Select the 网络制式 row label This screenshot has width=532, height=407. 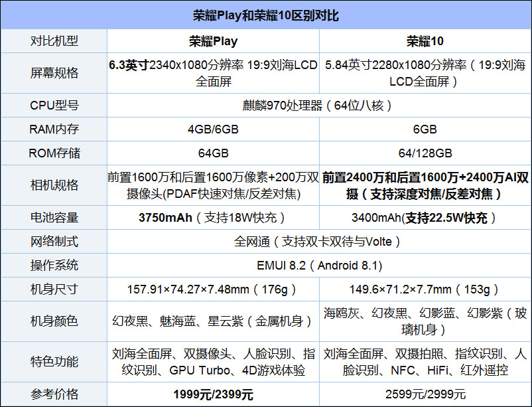(x=54, y=242)
